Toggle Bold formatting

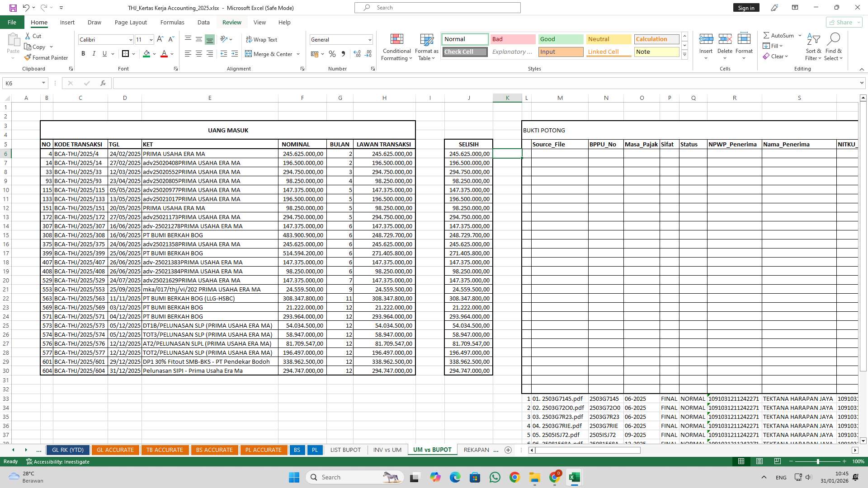83,54
